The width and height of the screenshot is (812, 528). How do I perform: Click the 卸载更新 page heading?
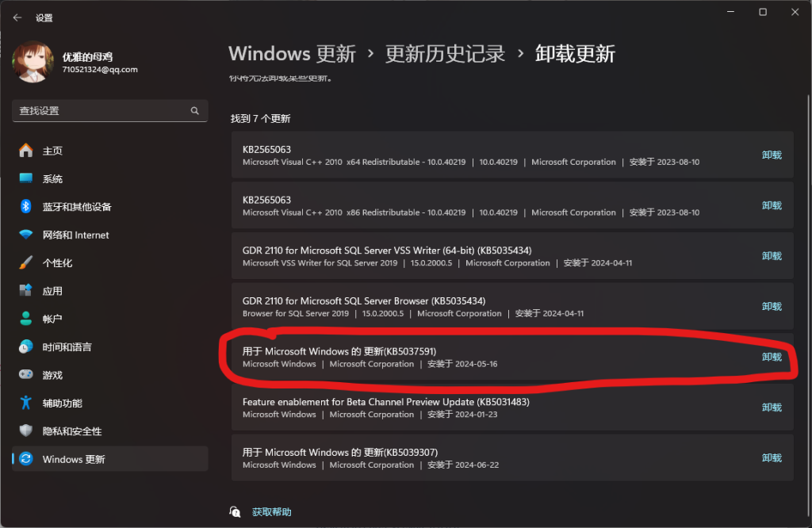pos(575,54)
